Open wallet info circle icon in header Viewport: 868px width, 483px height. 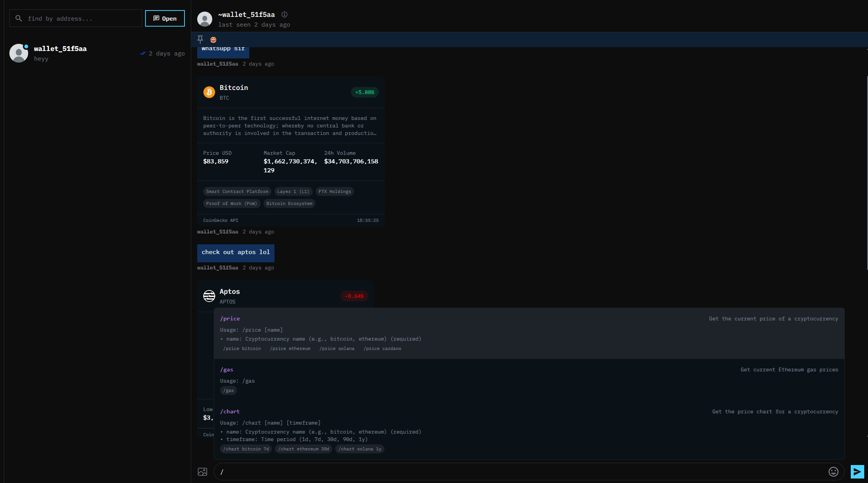pos(285,15)
